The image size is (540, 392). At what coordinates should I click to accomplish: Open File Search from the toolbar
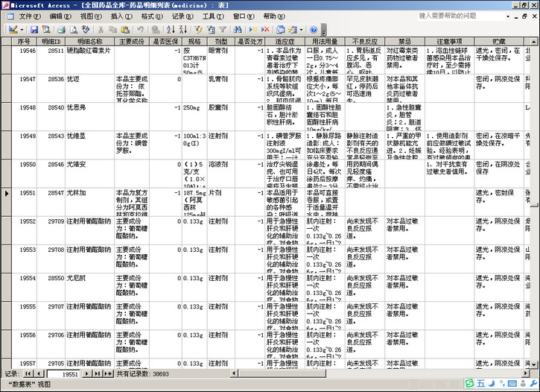pyautogui.click(x=45, y=30)
